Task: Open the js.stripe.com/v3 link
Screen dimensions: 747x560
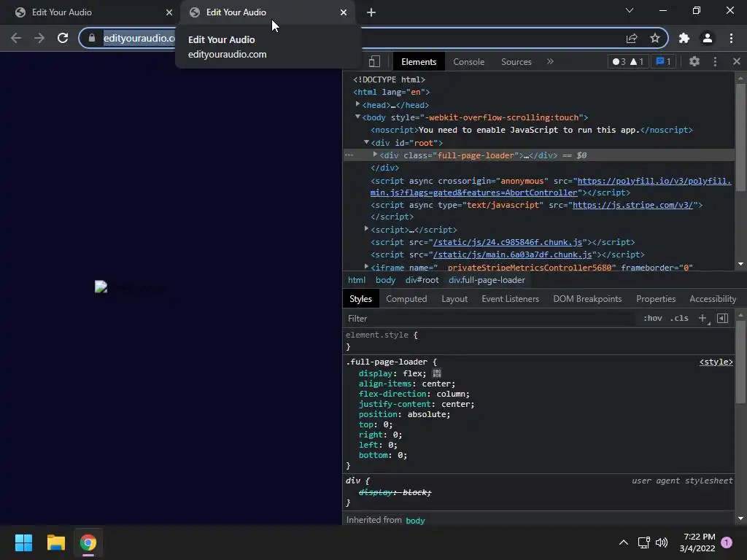Action: (x=632, y=205)
